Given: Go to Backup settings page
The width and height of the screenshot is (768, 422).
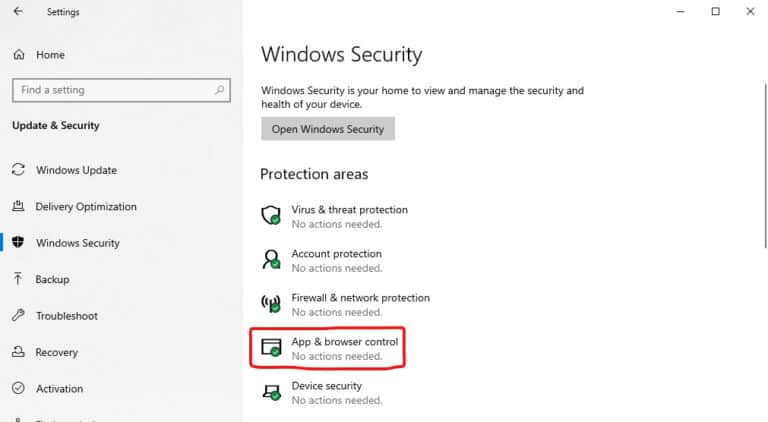Looking at the screenshot, I should 52,279.
